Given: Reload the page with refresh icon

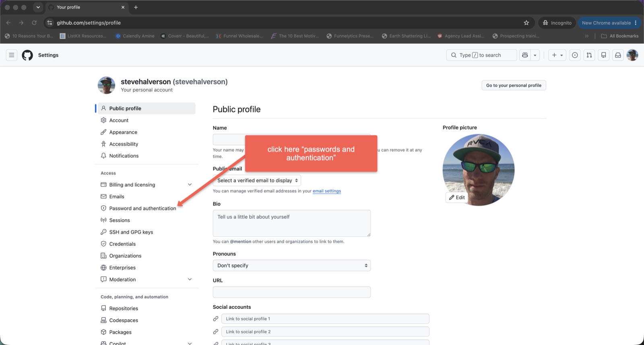Looking at the screenshot, I should pos(34,23).
